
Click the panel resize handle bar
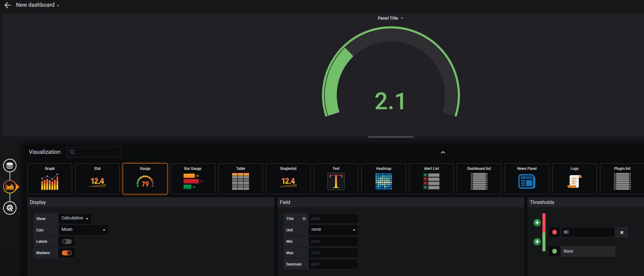[x=391, y=137]
